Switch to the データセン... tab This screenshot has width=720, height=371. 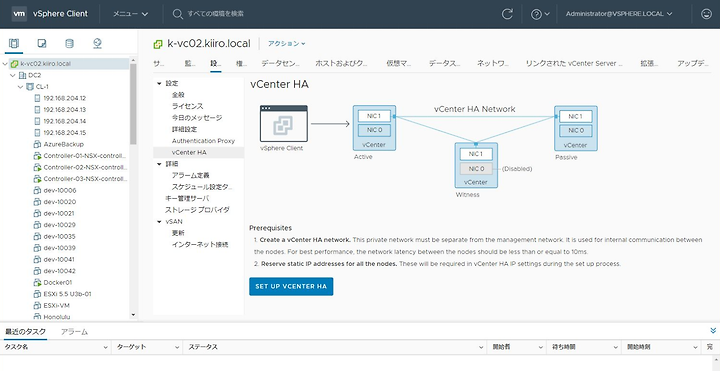[x=280, y=64]
